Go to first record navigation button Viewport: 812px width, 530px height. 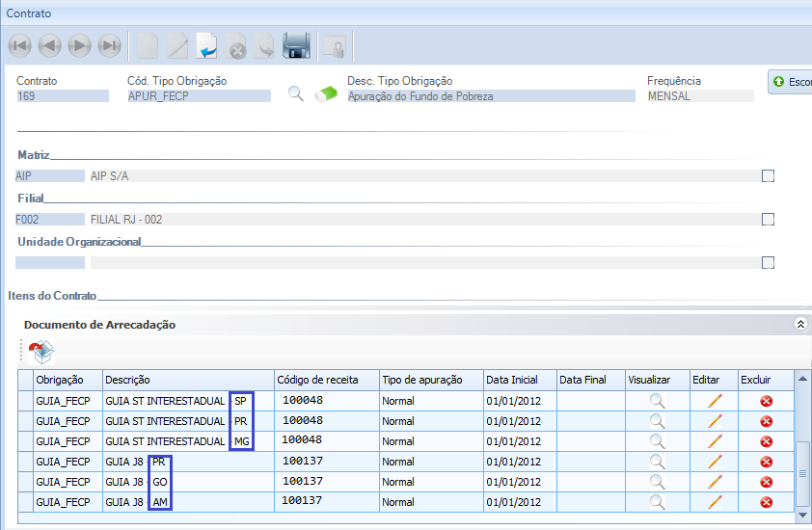click(x=19, y=45)
